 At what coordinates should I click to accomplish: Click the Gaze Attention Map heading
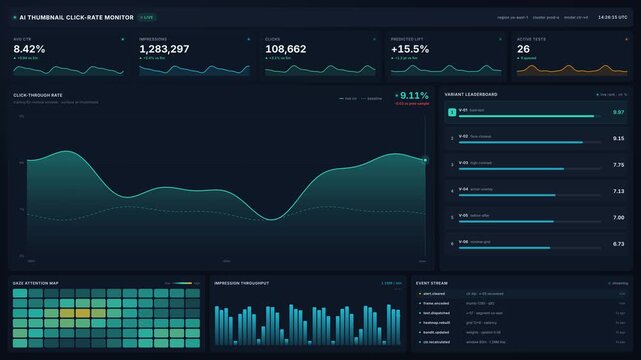(x=36, y=283)
